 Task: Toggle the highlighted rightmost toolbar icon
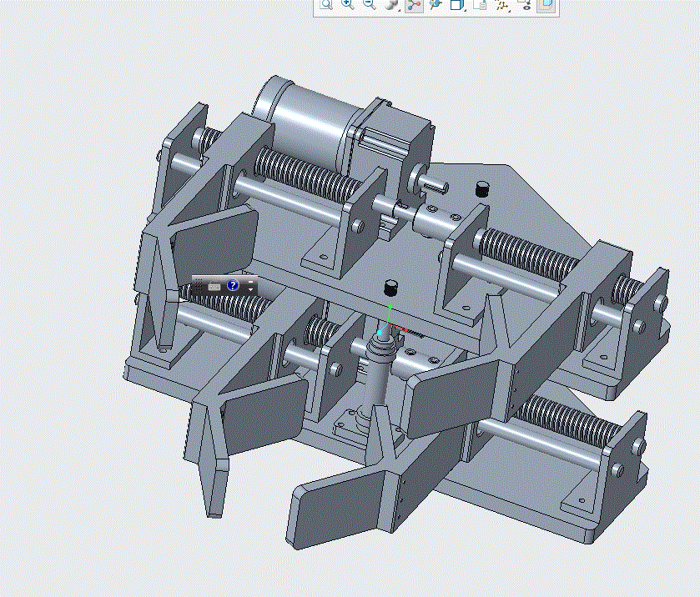(546, 5)
